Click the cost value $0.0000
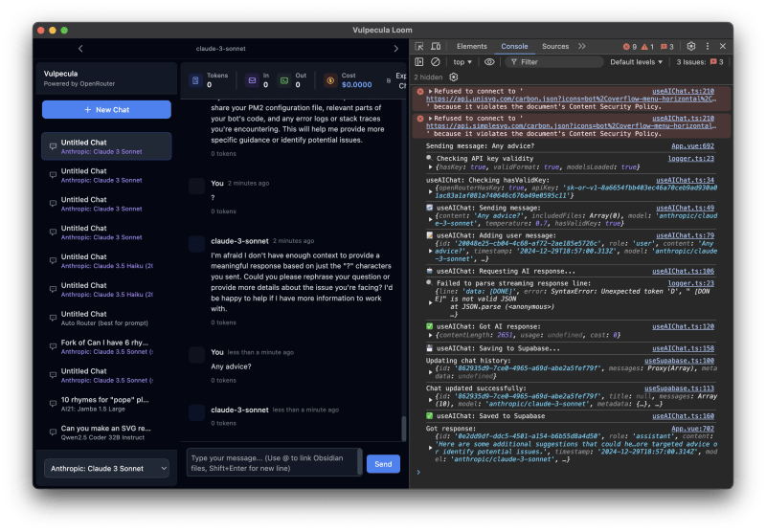 pos(356,85)
